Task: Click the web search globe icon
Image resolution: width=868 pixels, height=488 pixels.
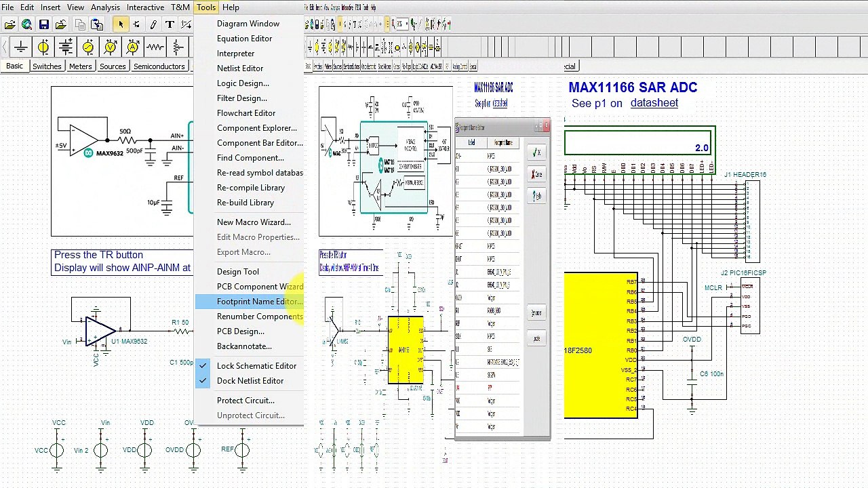Action: coord(27,24)
